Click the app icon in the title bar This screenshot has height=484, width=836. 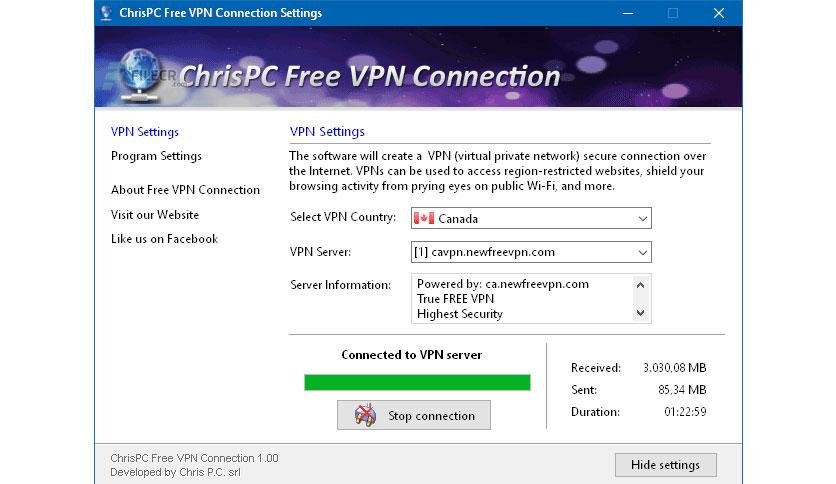pos(106,13)
